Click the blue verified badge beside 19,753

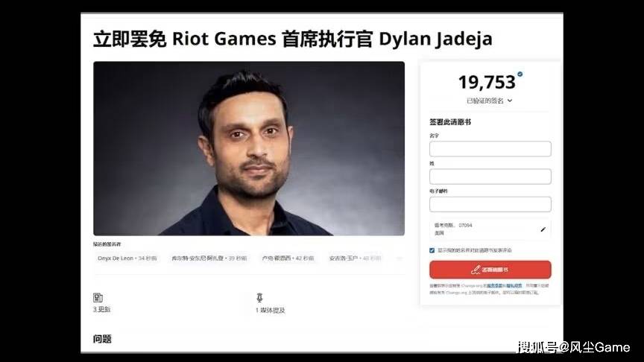tap(520, 74)
